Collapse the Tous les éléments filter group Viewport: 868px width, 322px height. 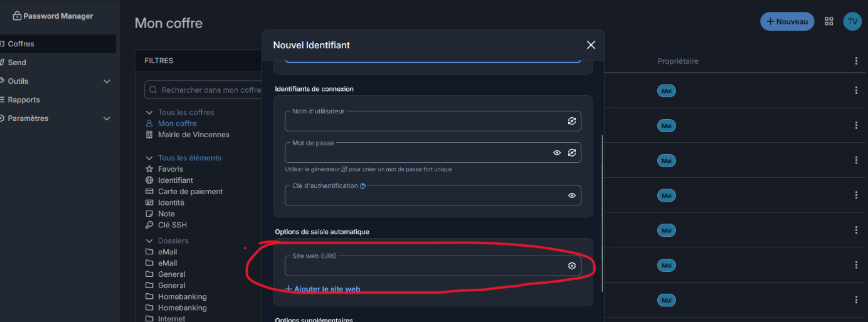[149, 158]
